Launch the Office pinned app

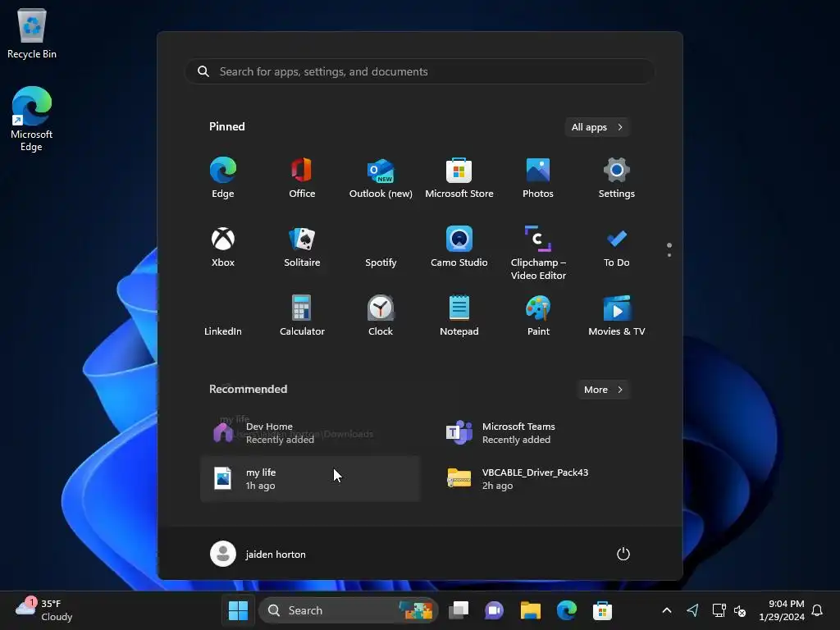click(x=302, y=178)
